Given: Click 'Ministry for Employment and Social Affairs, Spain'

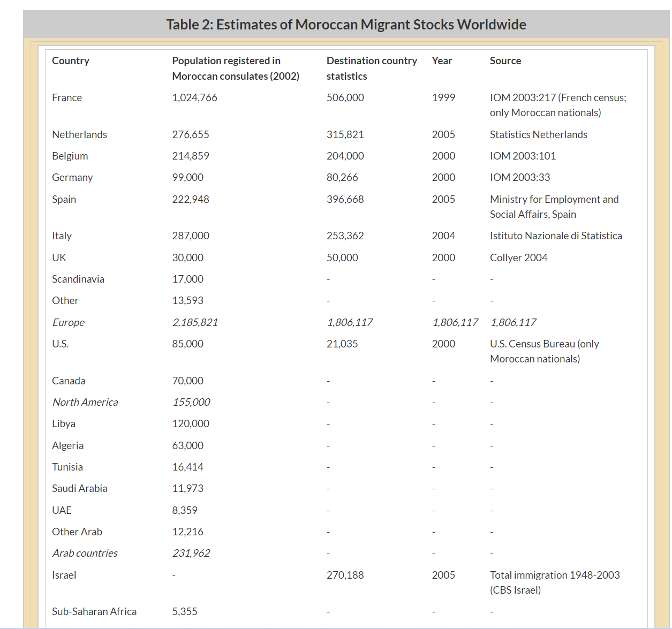Looking at the screenshot, I should [554, 207].
